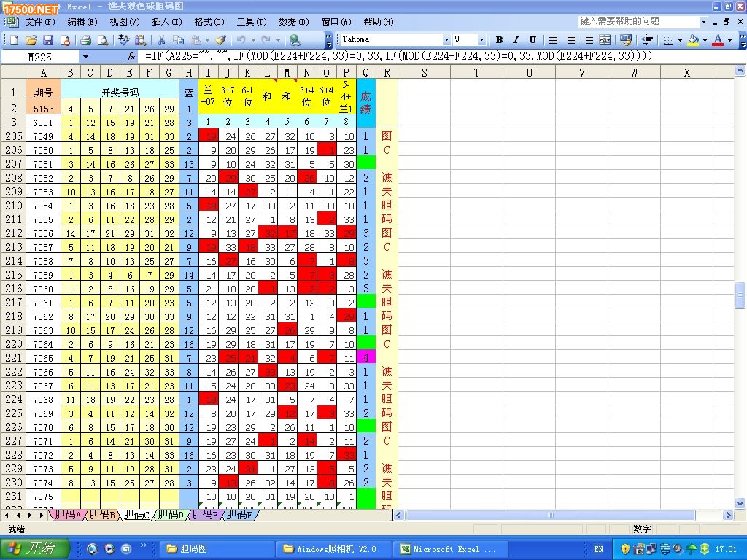Open the Borders style dropdown arrow
This screenshot has height=560, width=747.
(680, 40)
